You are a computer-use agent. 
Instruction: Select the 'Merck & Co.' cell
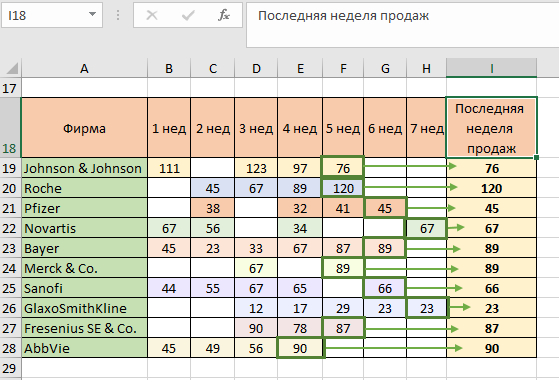click(x=84, y=268)
